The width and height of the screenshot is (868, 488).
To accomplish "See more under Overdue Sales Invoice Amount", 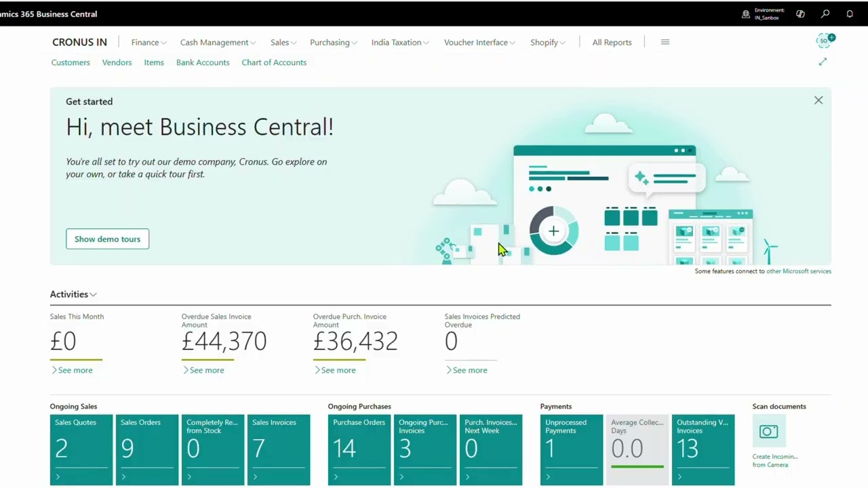I will click(203, 370).
